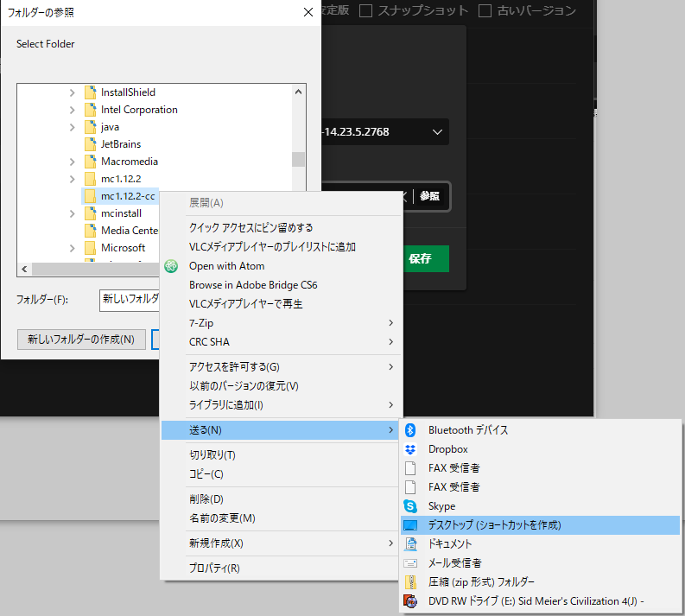Select the Microsoft folder row
The image size is (685, 616).
(124, 248)
